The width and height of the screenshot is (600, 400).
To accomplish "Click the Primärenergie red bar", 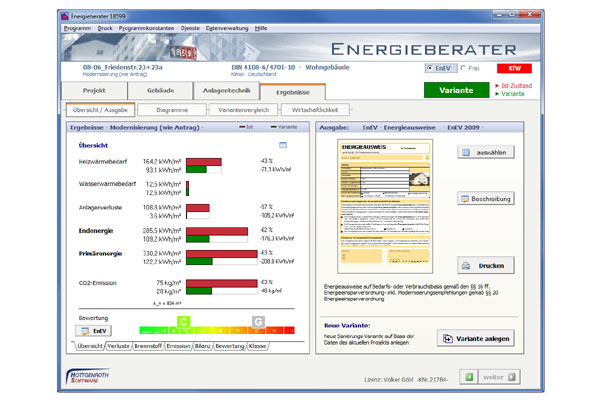I will 222,254.
